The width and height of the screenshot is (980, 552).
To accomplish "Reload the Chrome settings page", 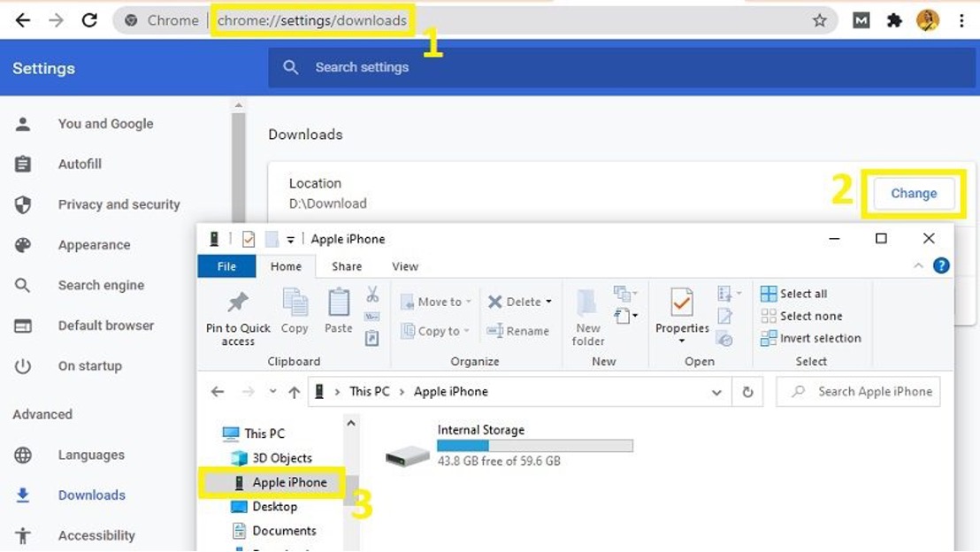I will [89, 20].
